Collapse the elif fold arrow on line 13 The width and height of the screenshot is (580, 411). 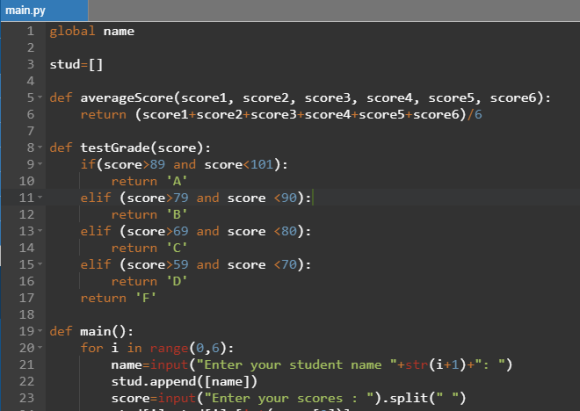(x=40, y=231)
